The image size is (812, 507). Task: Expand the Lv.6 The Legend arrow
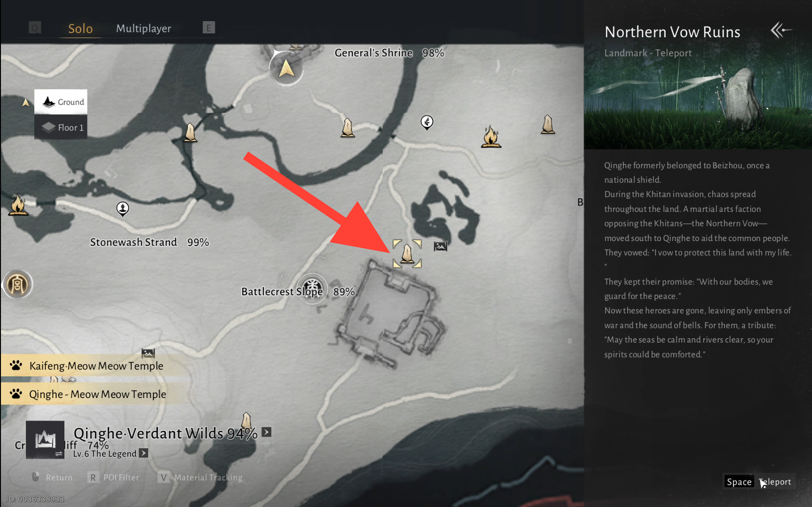click(x=144, y=453)
